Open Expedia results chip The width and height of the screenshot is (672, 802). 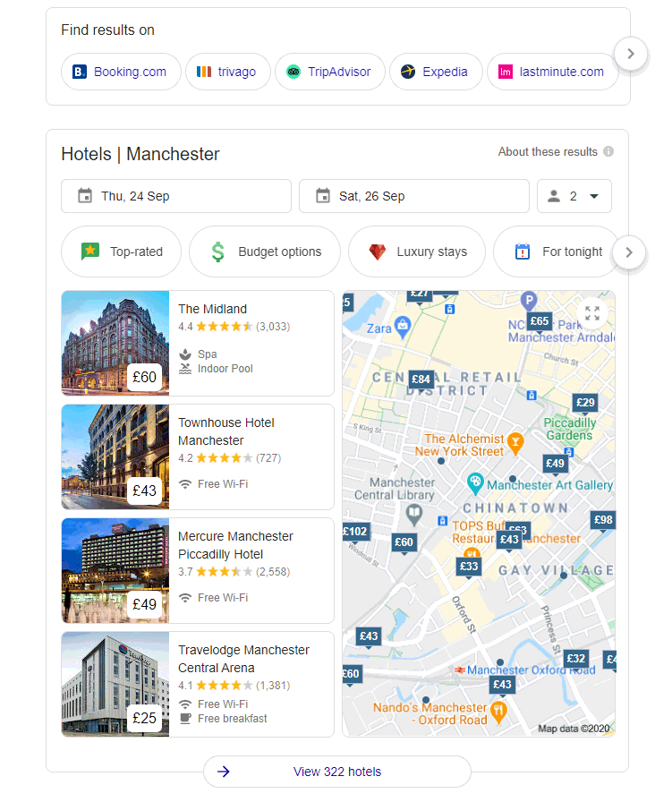[436, 72]
